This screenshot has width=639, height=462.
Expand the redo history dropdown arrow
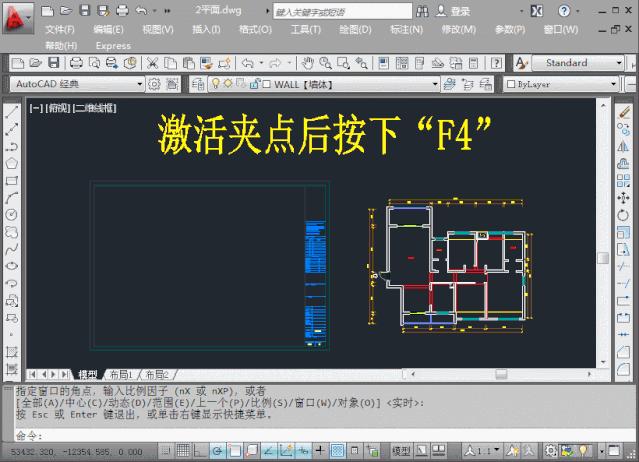point(289,63)
